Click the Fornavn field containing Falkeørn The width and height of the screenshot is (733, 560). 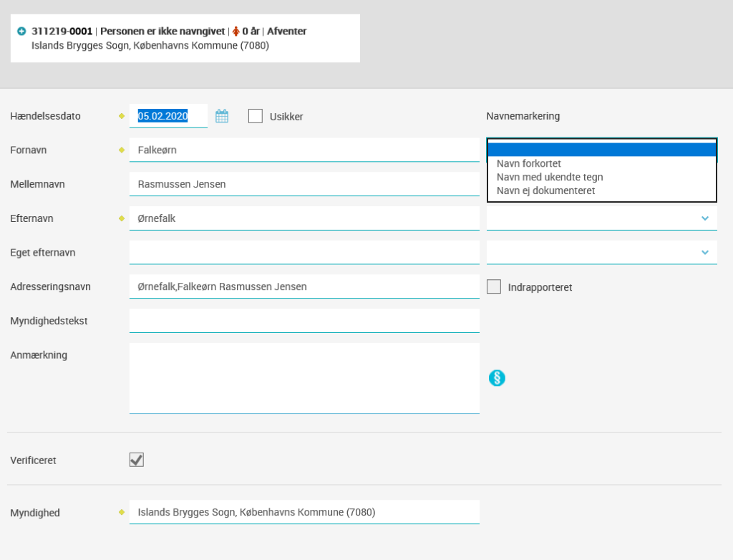tap(304, 150)
